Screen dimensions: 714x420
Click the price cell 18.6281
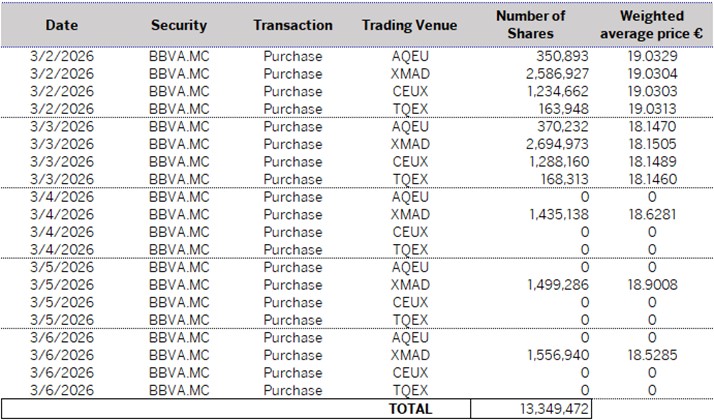[650, 214]
